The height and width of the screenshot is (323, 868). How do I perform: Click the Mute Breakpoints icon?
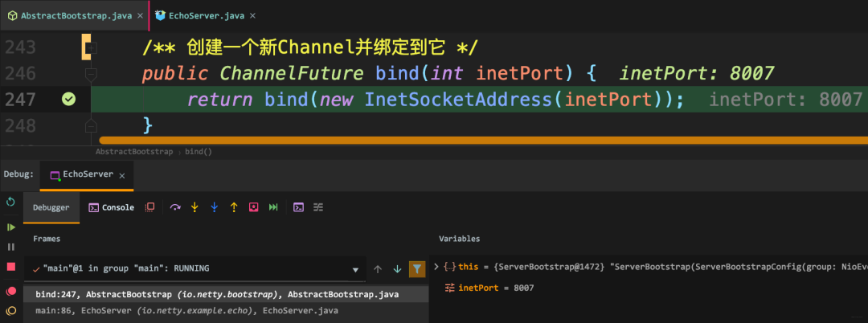click(10, 310)
